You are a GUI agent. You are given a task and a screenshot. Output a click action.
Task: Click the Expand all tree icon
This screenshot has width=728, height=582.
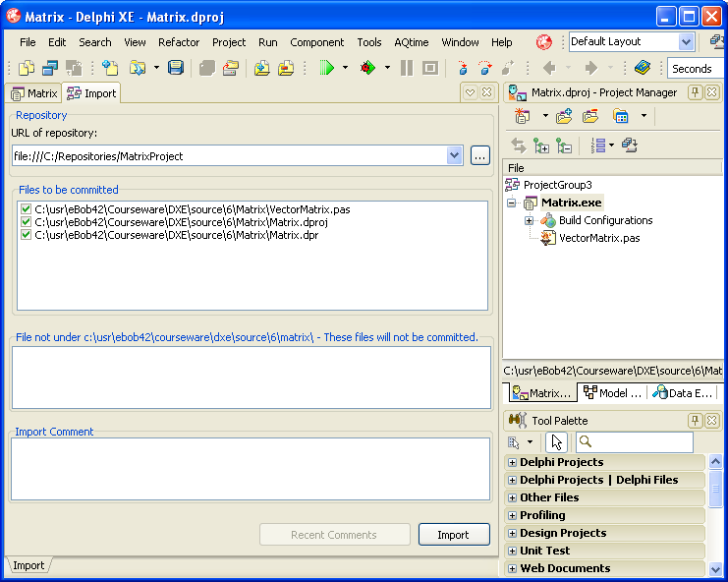tap(541, 145)
